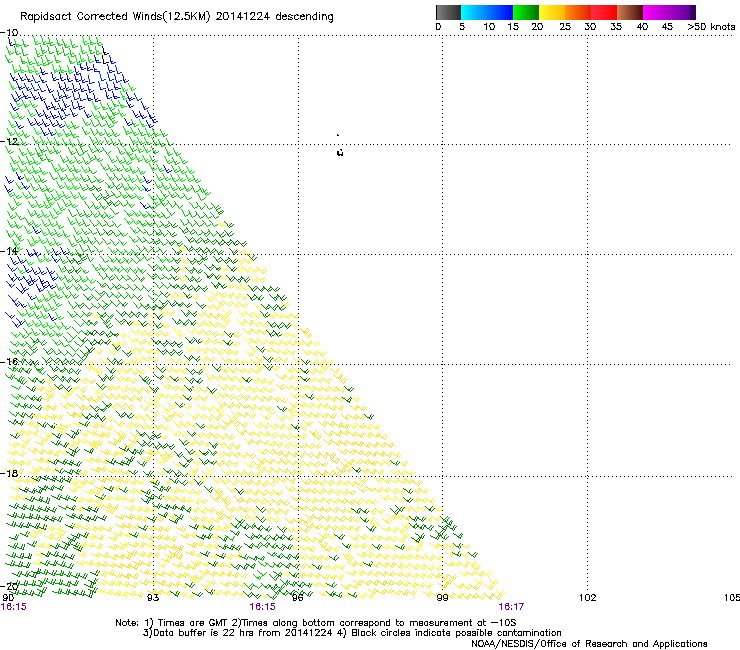Click the purple '16:17' time label
The image size is (740, 650).
pyautogui.click(x=511, y=607)
